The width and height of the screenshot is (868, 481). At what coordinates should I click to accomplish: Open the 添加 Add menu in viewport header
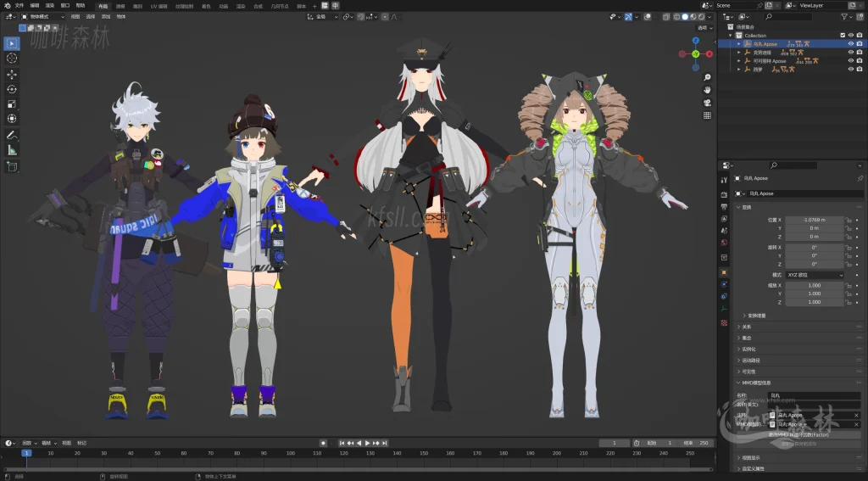pyautogui.click(x=106, y=17)
